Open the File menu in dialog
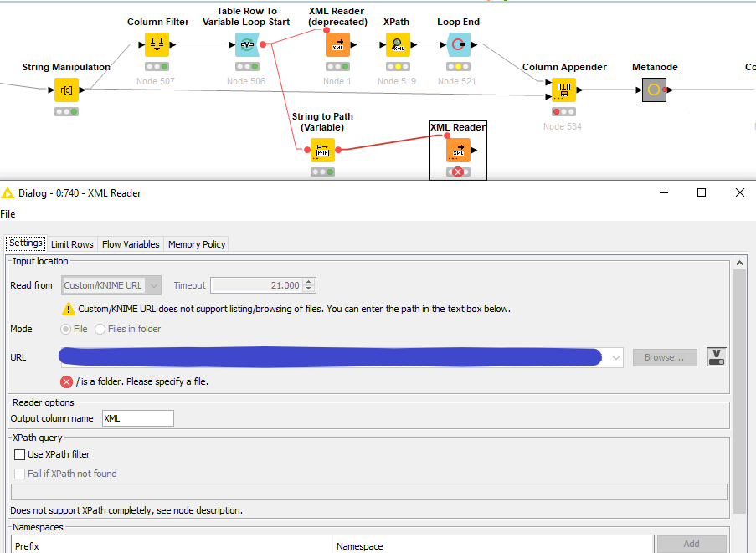This screenshot has height=553, width=756. click(x=8, y=214)
